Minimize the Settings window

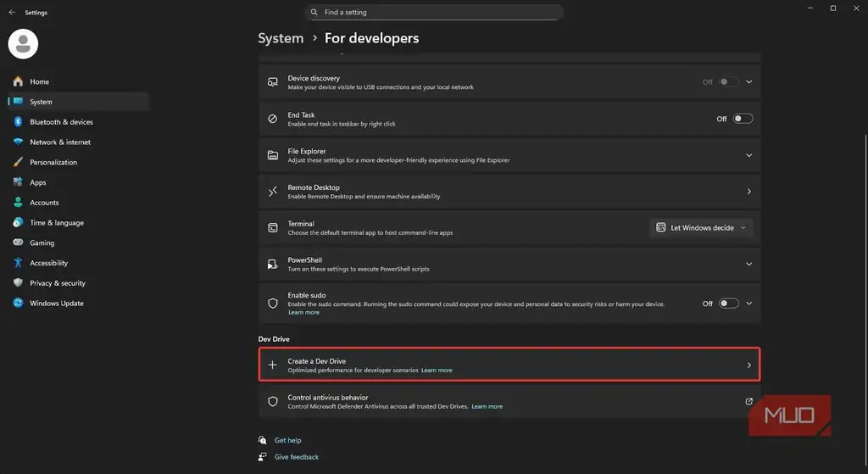click(810, 8)
